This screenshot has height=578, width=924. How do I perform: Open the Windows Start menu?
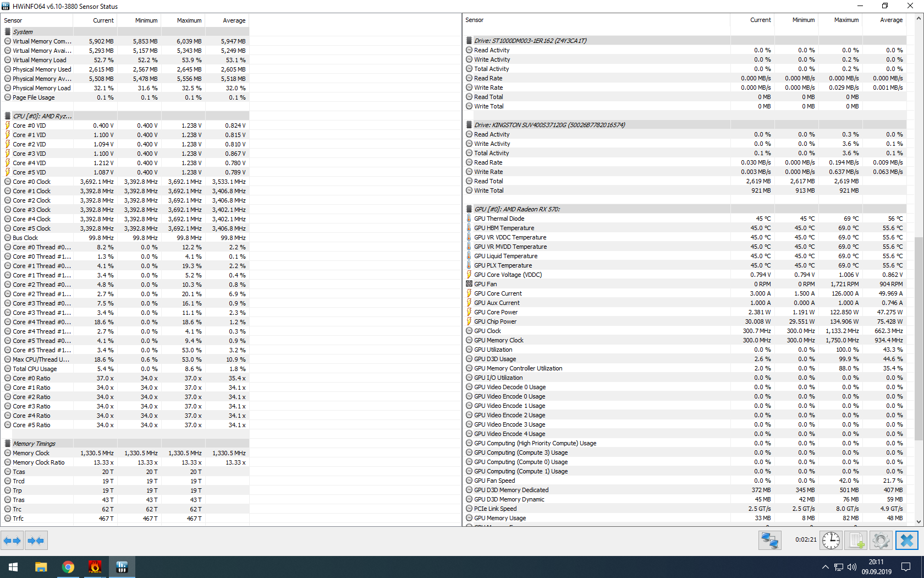click(x=13, y=567)
